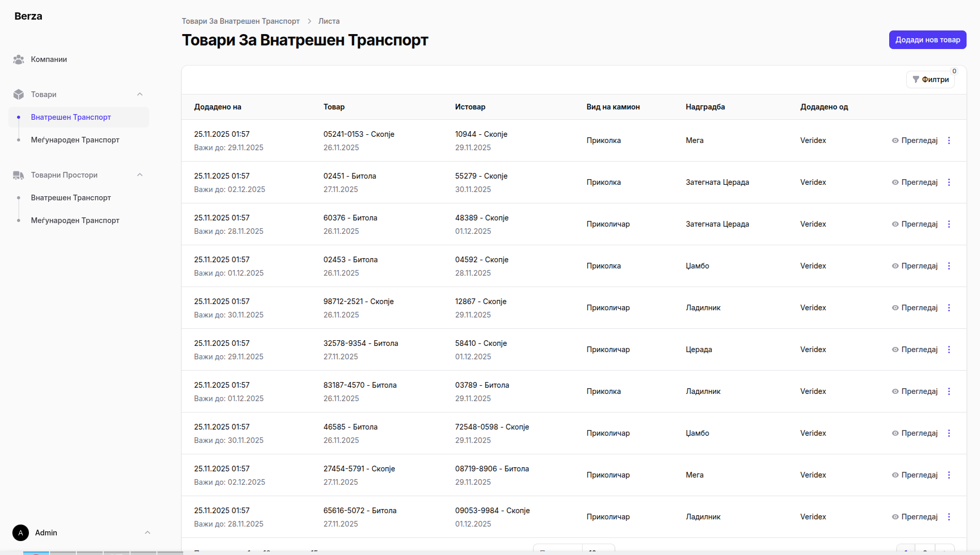Open the three-dot menu for row 02453 - Битола
The height and width of the screenshot is (555, 980).
click(x=949, y=266)
